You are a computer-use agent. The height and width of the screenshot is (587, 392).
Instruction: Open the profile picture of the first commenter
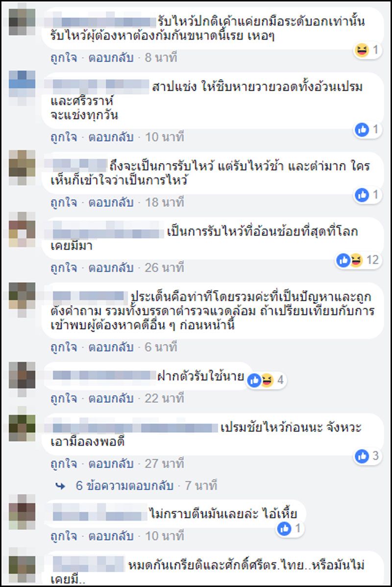[x=22, y=19]
